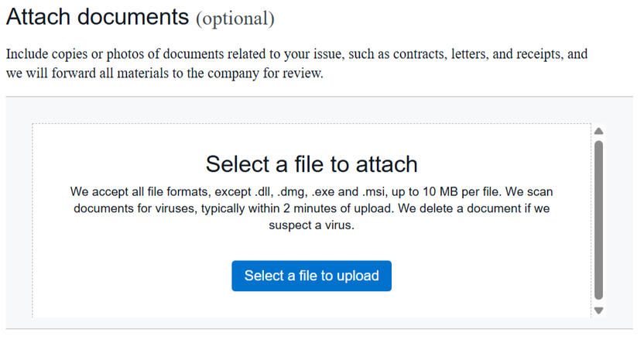Click the 'We scan' text
Screen dimensions: 644x340
(x=531, y=191)
